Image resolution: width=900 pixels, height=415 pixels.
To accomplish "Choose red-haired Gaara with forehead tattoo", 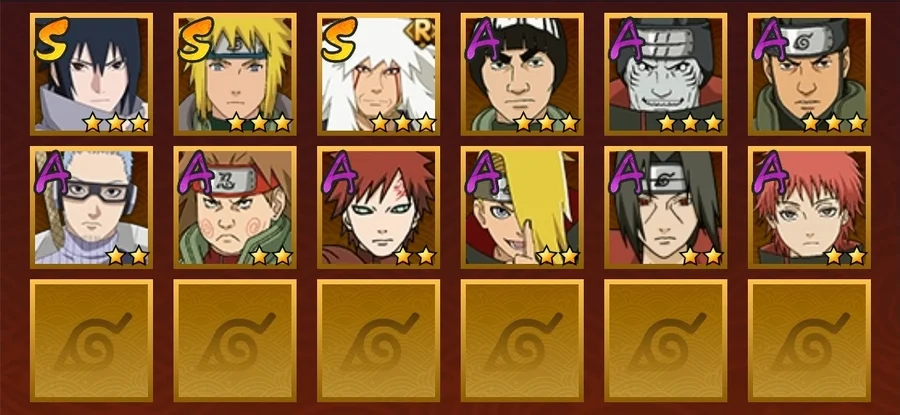I will point(379,207).
